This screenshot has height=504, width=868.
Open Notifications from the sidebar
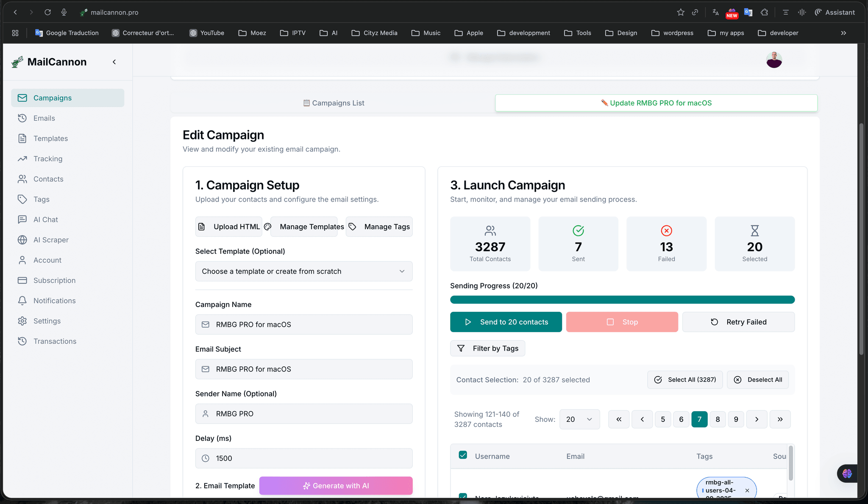click(x=54, y=300)
